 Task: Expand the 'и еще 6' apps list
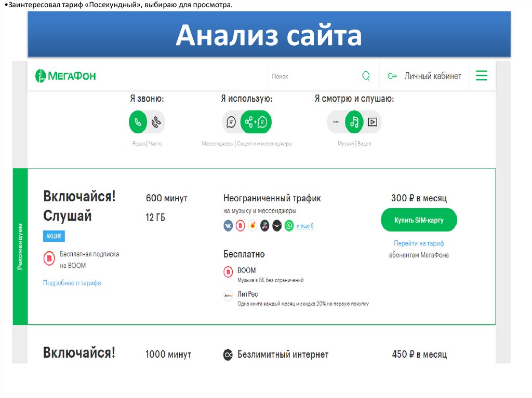(x=305, y=226)
